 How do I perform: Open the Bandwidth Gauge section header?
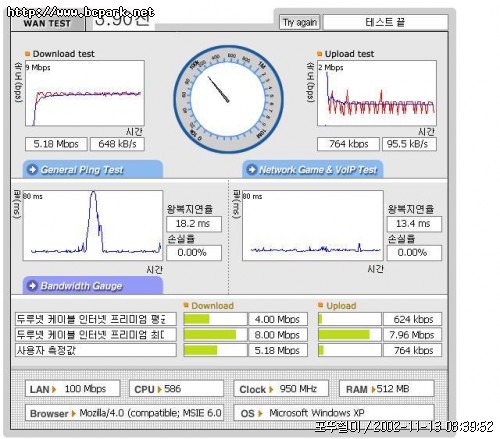[93, 286]
